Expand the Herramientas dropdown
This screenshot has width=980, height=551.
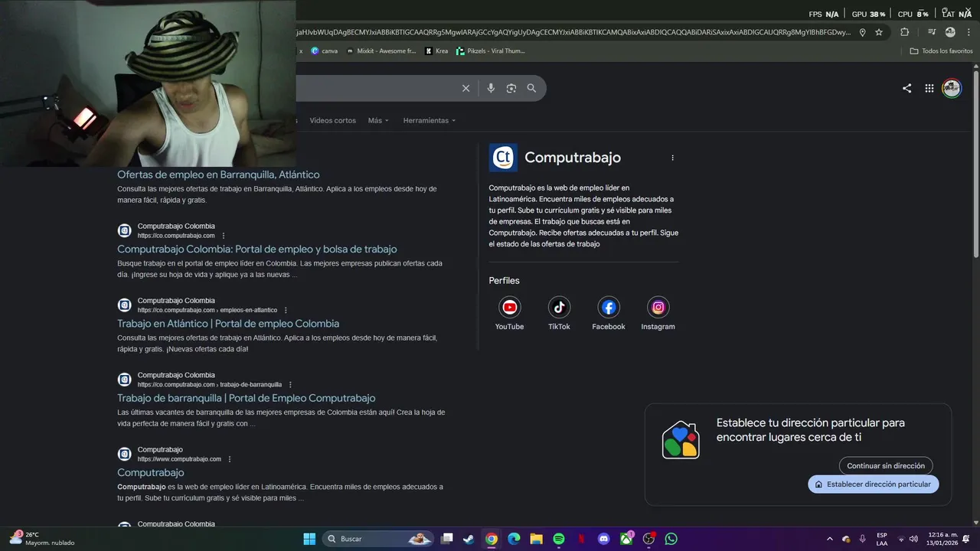(430, 121)
